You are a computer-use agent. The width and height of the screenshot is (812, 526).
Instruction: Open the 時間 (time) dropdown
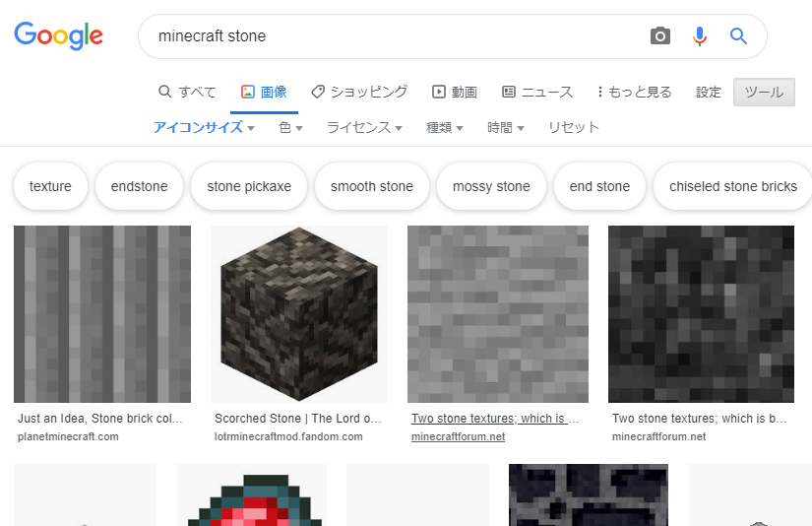pyautogui.click(x=506, y=127)
